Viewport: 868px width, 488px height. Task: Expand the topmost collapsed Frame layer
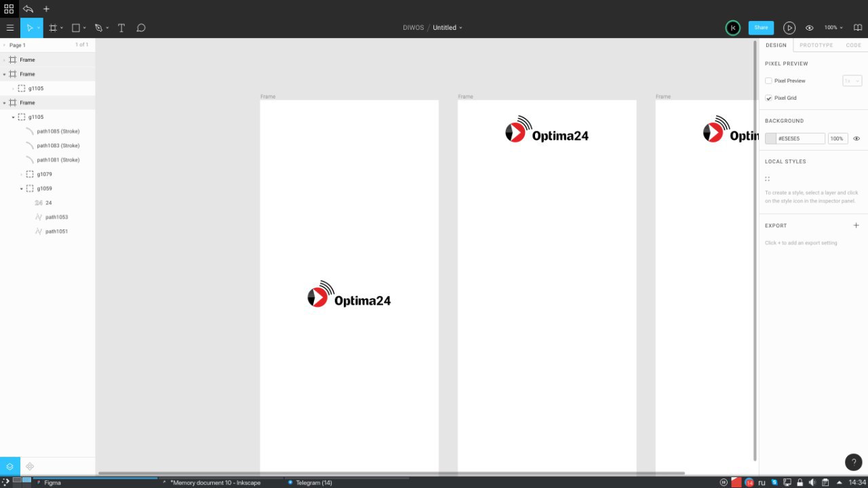coord(4,60)
